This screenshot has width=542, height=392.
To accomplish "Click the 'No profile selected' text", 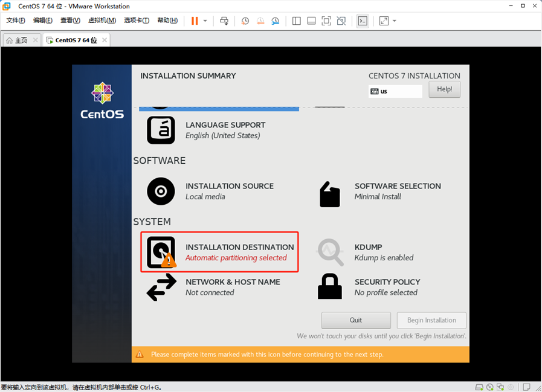I will tap(386, 292).
